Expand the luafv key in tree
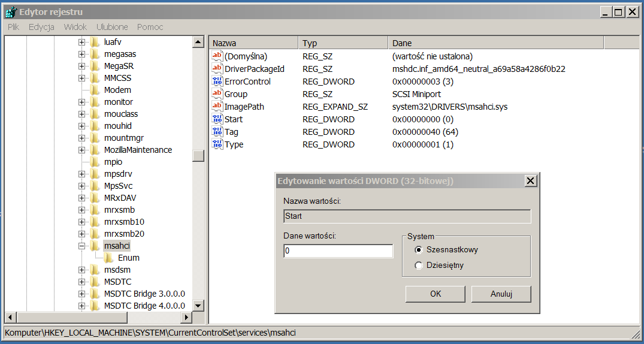This screenshot has width=644, height=344. [x=81, y=42]
